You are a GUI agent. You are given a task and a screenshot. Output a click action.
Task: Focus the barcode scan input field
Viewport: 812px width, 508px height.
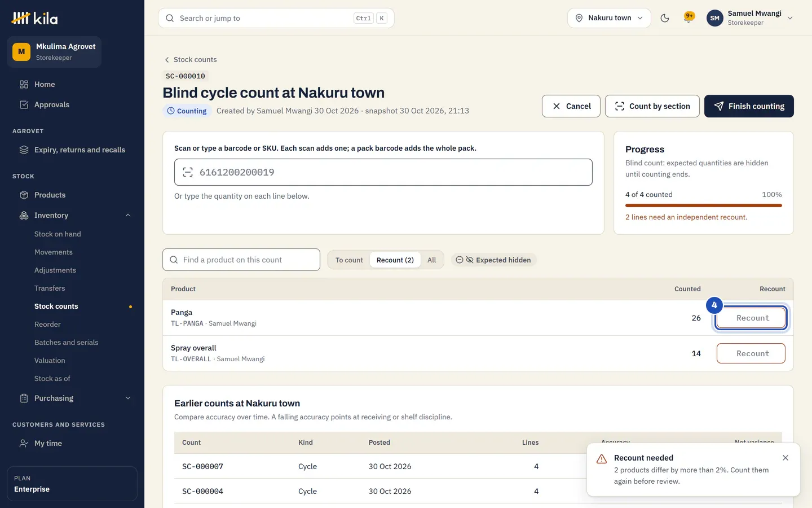[383, 172]
